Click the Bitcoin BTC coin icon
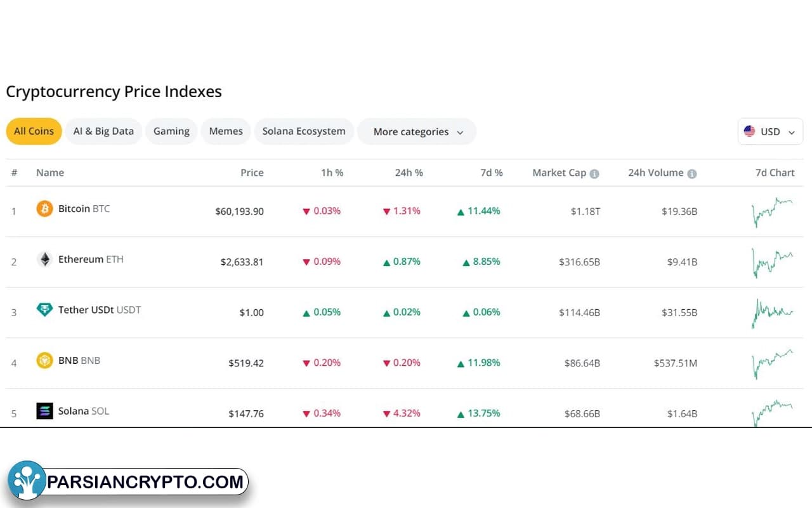Screen dimensions: 812x508 [x=44, y=208]
